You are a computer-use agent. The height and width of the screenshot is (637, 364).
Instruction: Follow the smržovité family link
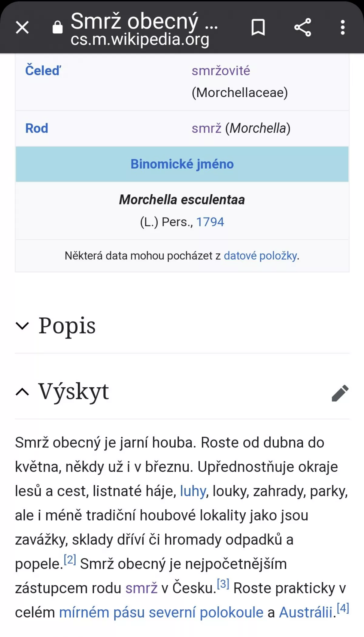click(x=221, y=71)
